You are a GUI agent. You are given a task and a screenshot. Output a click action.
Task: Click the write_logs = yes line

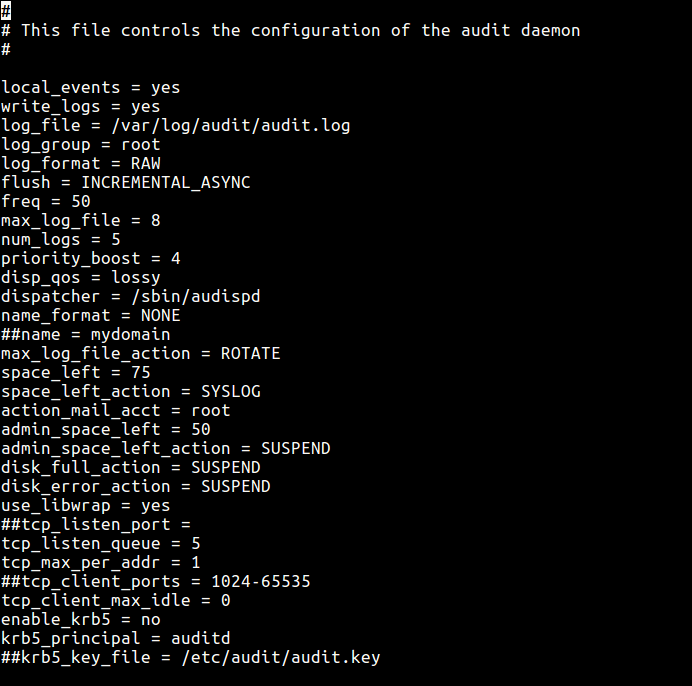(x=80, y=106)
